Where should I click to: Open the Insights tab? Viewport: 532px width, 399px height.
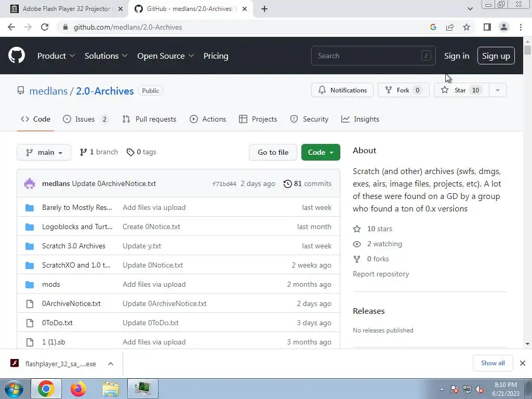pyautogui.click(x=360, y=119)
